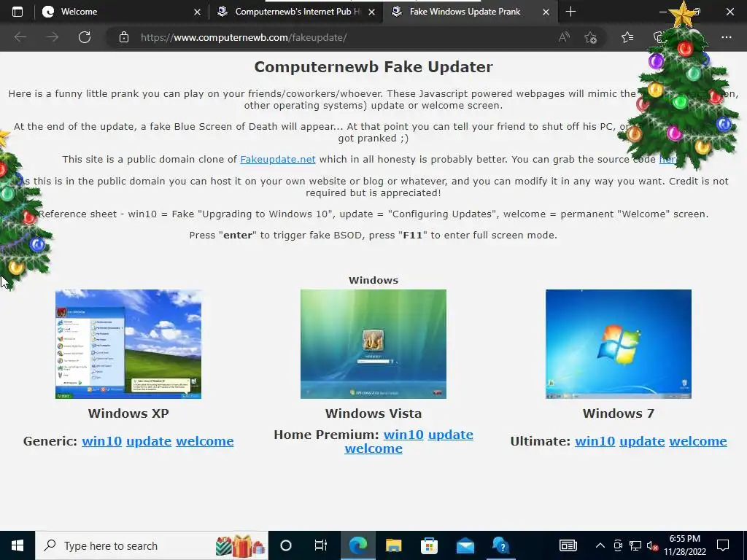Screen dimensions: 747x560
Task: Open Windows 7 welcome link
Action: pyautogui.click(x=698, y=441)
